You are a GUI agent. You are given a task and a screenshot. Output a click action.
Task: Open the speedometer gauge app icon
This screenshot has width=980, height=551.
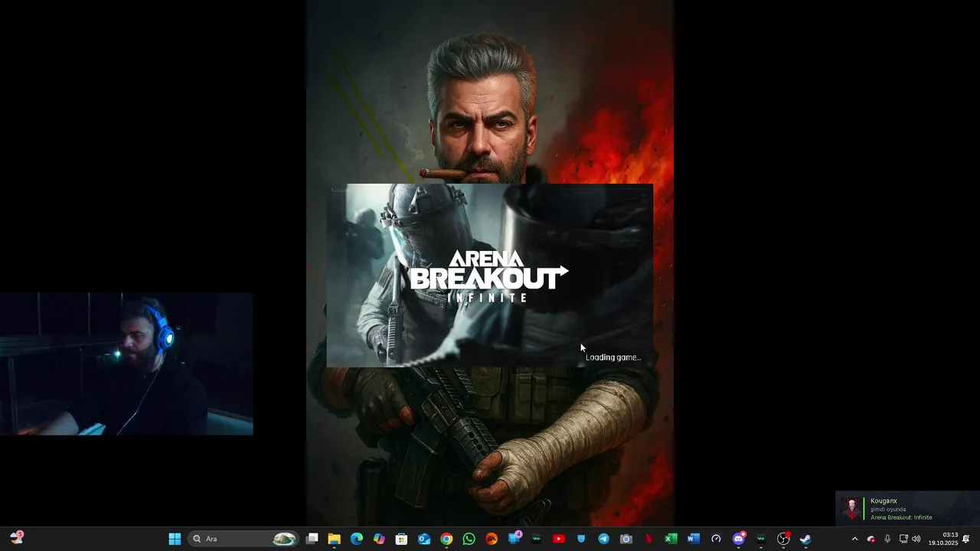click(716, 539)
